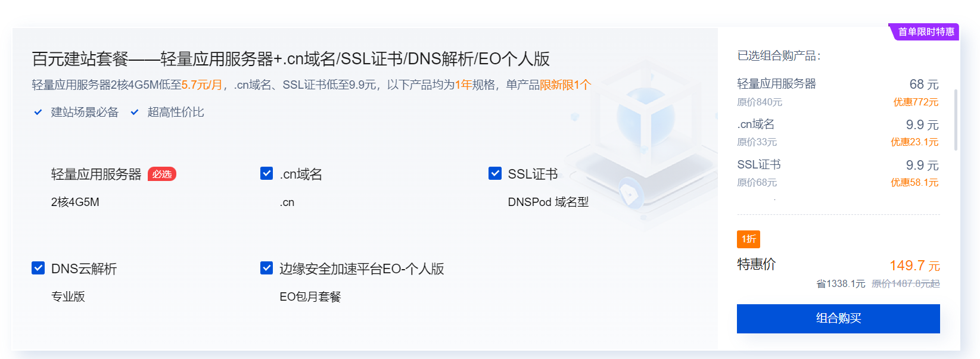Click the EO包月套餐 specification
Screen dimensions: 980x359
[310, 296]
